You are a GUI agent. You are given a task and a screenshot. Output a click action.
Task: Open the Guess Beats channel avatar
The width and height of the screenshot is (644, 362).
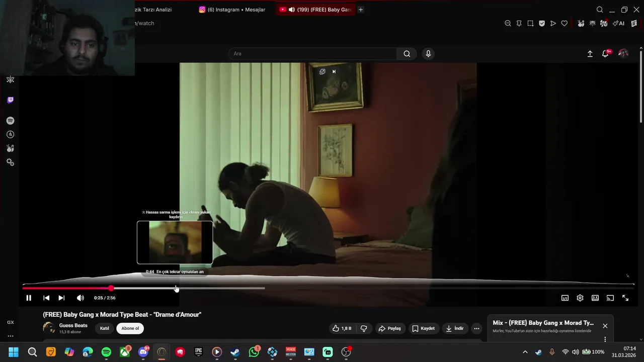click(x=49, y=328)
